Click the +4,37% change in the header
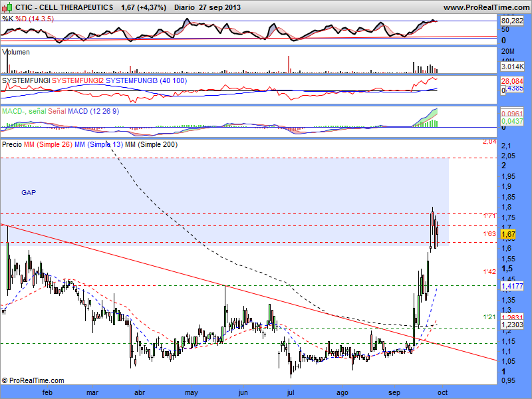The width and height of the screenshot is (532, 399). pyautogui.click(x=152, y=7)
